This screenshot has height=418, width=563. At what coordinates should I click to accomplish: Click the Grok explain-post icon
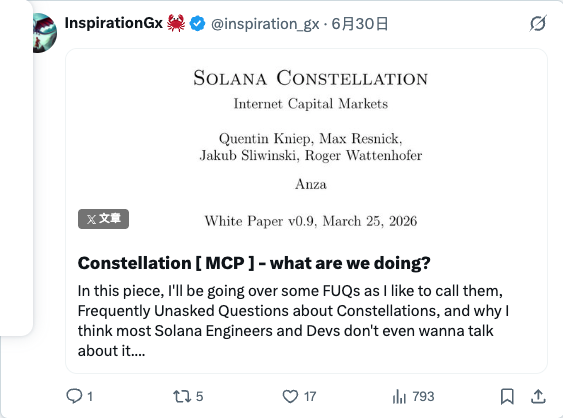point(538,24)
